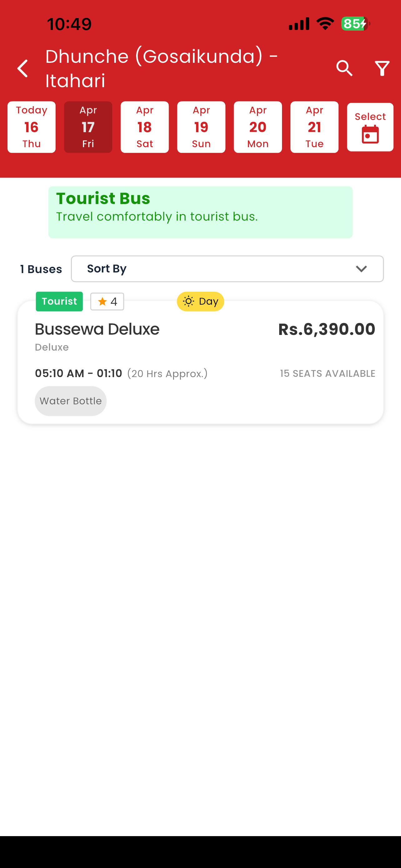Open the search magnifier icon
401x868 pixels.
(344, 68)
